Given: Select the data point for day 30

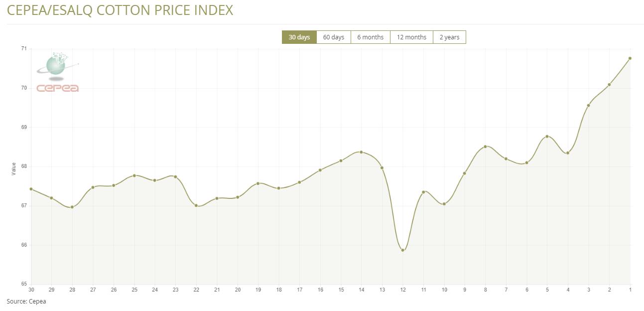Looking at the screenshot, I should click(31, 189).
